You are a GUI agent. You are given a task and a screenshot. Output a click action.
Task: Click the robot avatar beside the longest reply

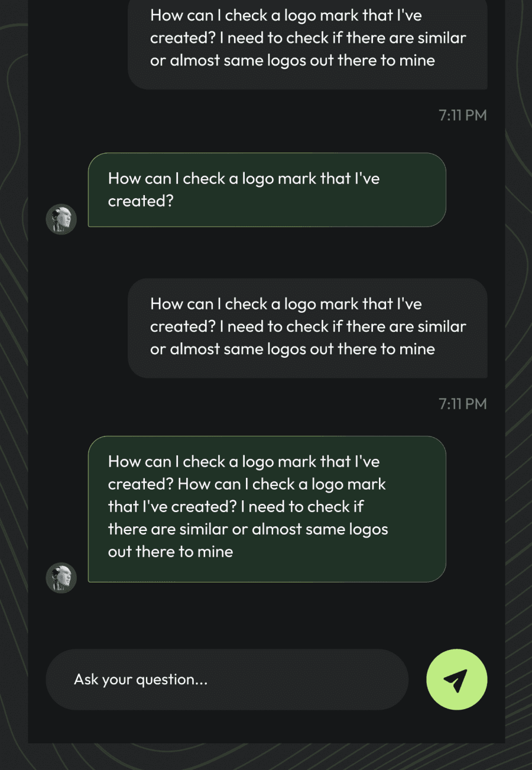point(61,578)
